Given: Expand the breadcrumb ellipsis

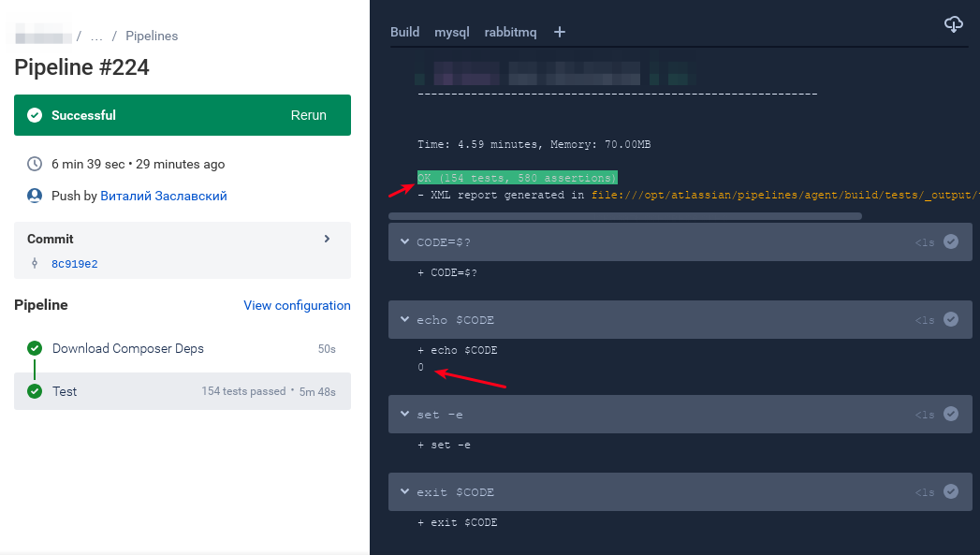Looking at the screenshot, I should click(x=96, y=37).
